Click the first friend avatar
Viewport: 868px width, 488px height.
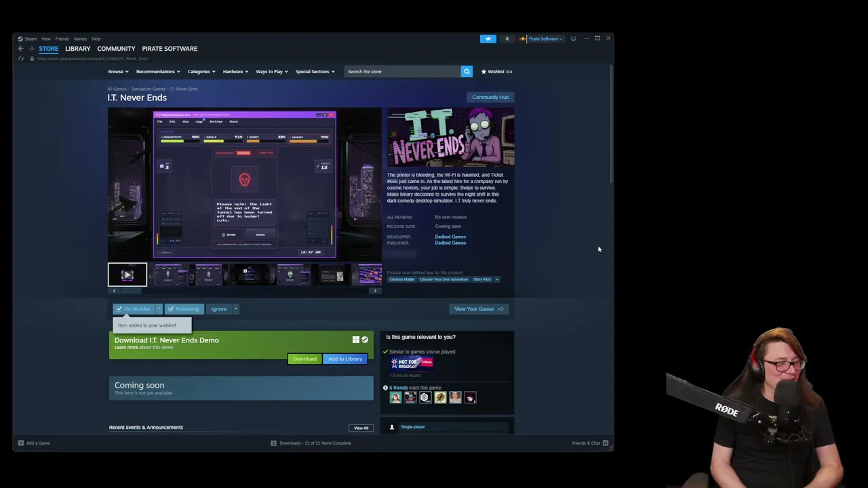coord(395,397)
